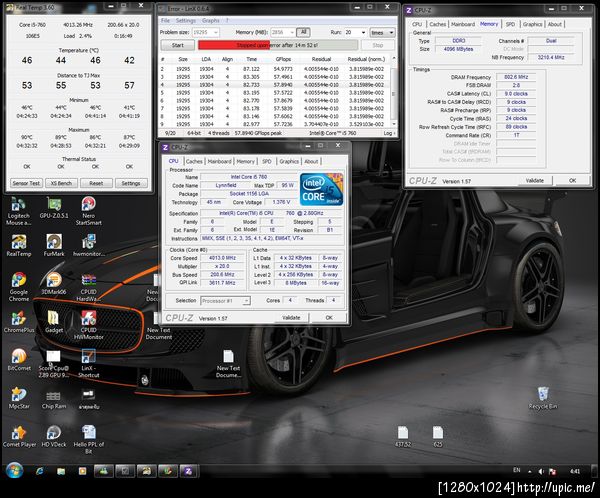
Task: Open the CPUID HWMonitor shortcut
Action: tap(88, 325)
